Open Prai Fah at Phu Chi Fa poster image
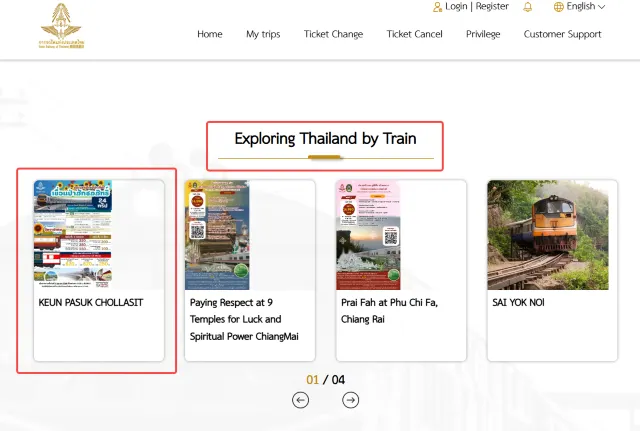640x431 pixels. [x=369, y=235]
